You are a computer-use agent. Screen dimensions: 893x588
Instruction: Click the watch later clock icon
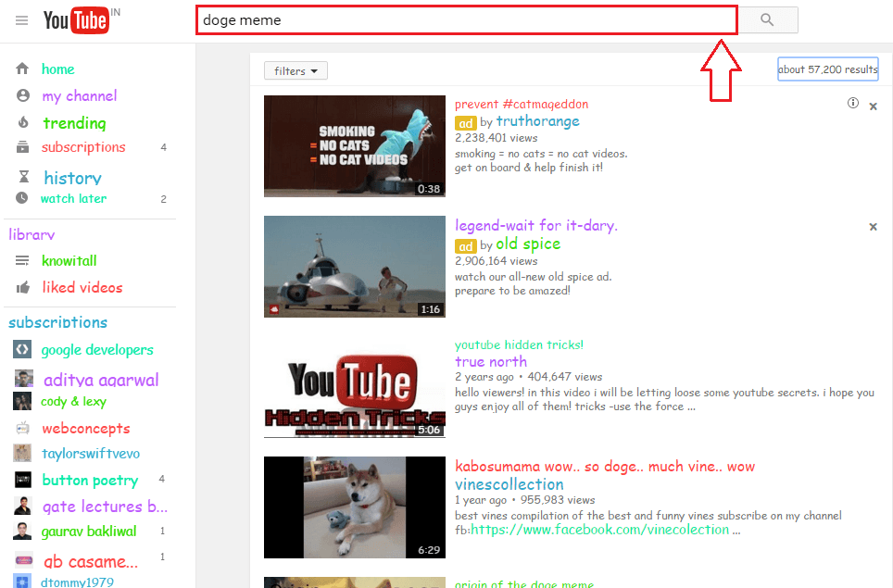click(21, 198)
